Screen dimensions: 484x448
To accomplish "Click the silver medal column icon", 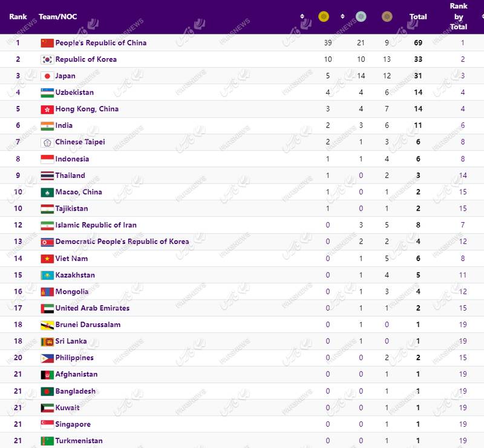I will pos(361,17).
